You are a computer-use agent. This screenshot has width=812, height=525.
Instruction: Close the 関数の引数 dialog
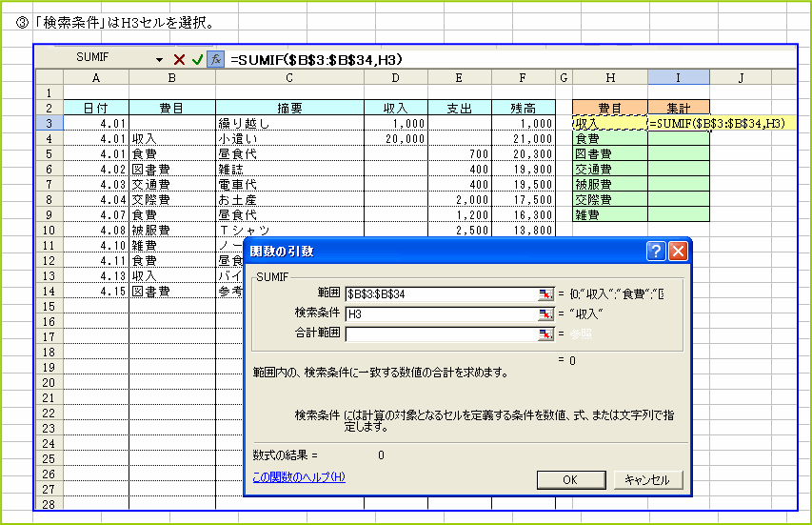(x=678, y=252)
